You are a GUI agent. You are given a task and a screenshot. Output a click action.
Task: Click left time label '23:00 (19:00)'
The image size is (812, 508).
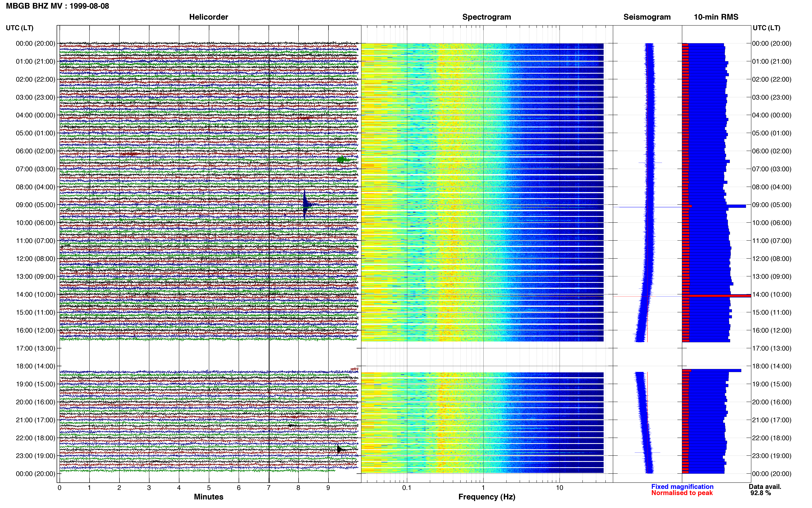tap(36, 456)
